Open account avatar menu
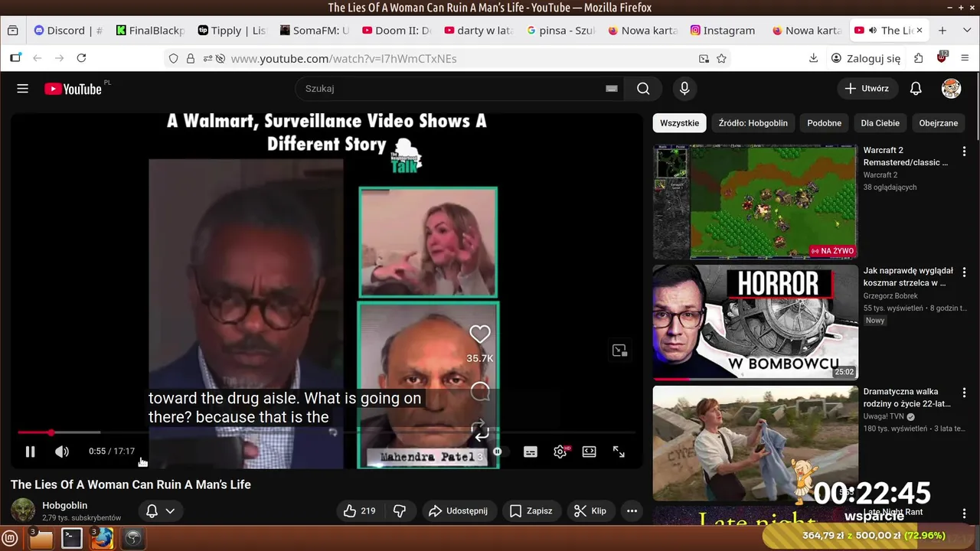 coord(951,89)
